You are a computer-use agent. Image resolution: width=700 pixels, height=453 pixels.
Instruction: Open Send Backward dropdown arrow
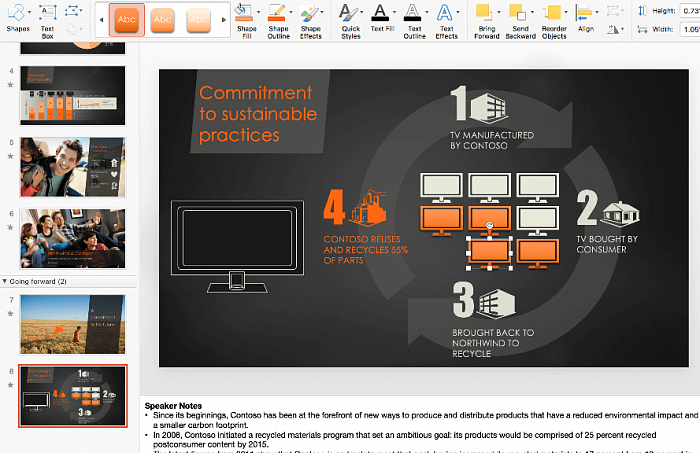[532, 12]
